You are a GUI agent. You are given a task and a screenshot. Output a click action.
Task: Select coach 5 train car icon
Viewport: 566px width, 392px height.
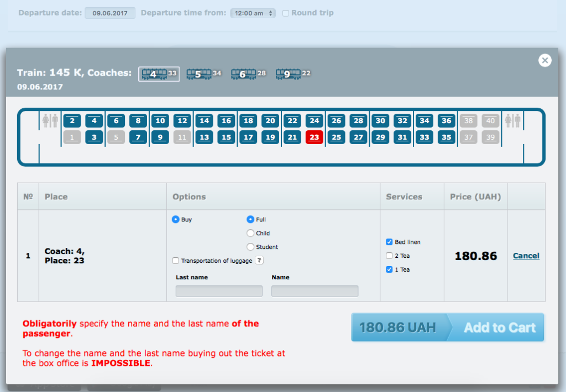pyautogui.click(x=199, y=75)
